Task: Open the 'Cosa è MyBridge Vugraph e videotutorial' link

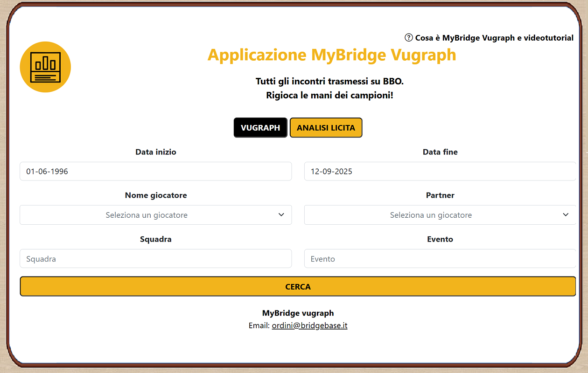Action: 494,38
